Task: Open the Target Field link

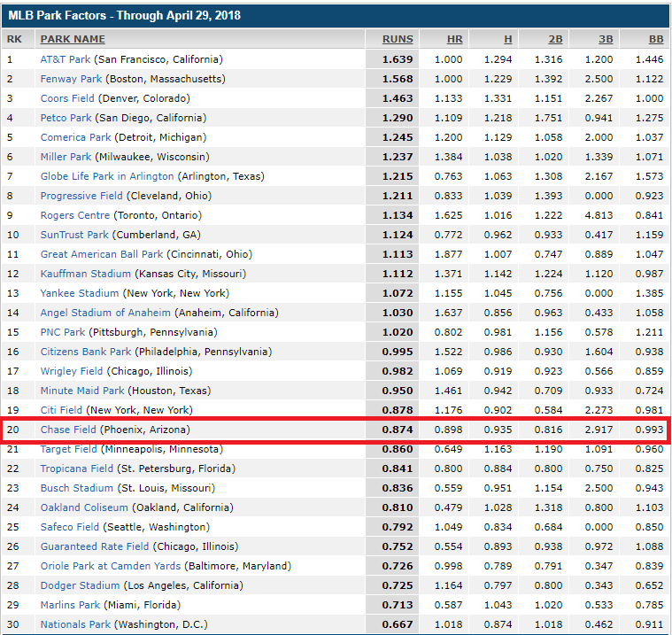Action: click(68, 449)
